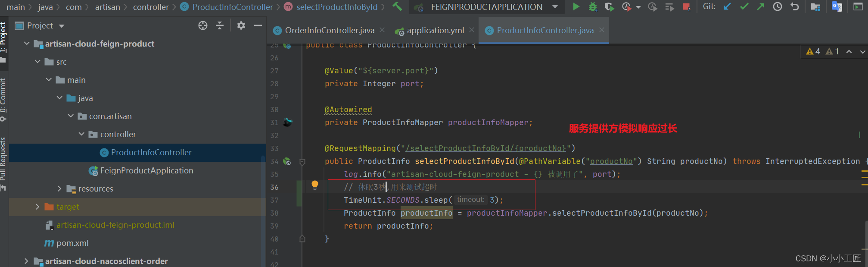The height and width of the screenshot is (267, 868).
Task: Run FEIGNPRODUCTAPPLICATION with the green play button
Action: pyautogui.click(x=576, y=7)
